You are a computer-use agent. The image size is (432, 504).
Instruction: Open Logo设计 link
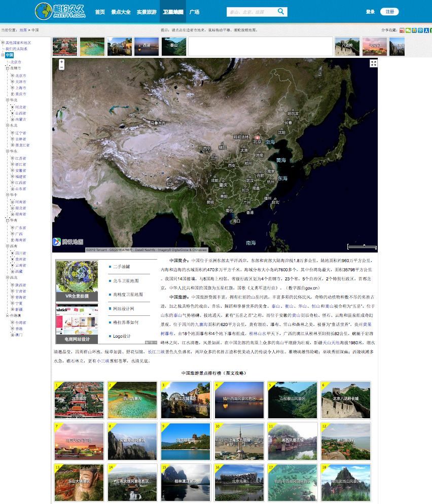click(x=122, y=336)
